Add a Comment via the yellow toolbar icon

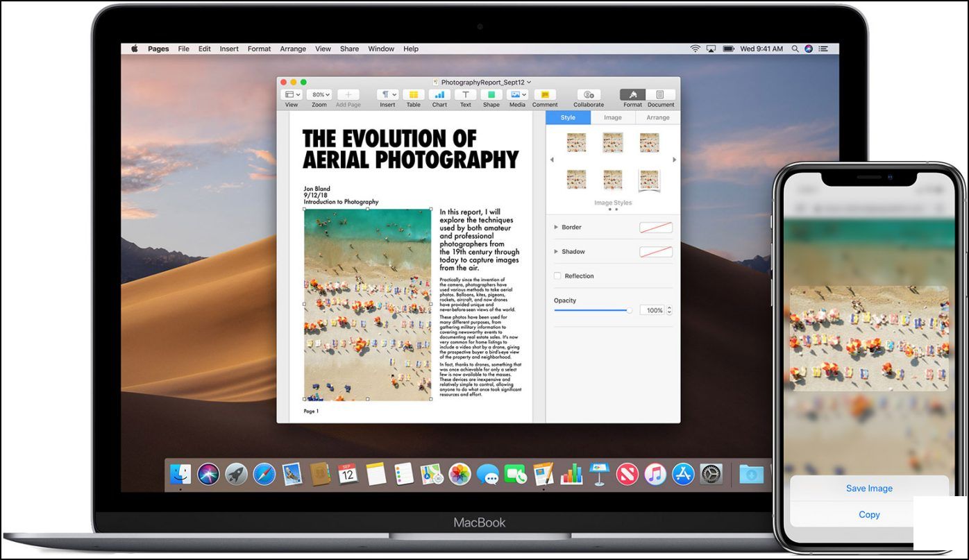[545, 94]
